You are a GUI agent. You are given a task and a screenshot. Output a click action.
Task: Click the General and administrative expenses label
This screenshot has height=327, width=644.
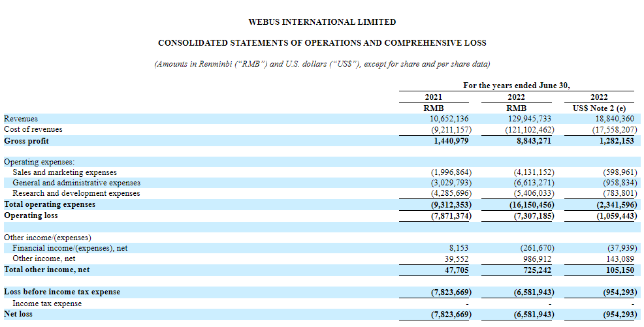coord(76,183)
